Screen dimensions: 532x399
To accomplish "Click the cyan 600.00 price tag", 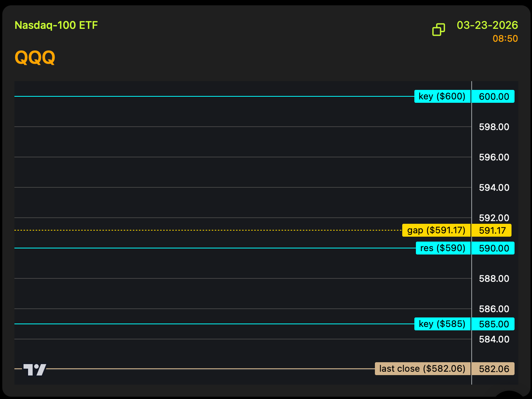I will [x=493, y=96].
